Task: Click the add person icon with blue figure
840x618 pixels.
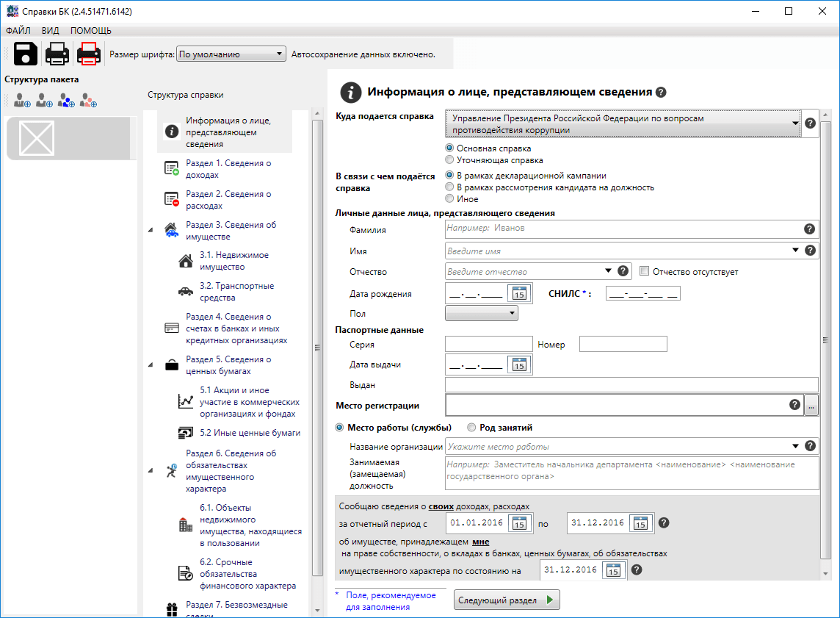Action: [x=67, y=101]
